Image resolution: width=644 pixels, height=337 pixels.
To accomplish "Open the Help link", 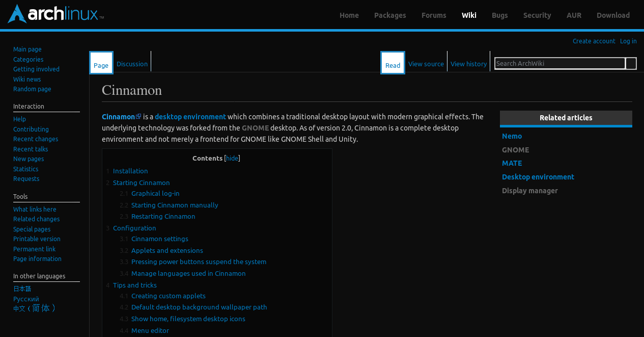I will pyautogui.click(x=19, y=119).
